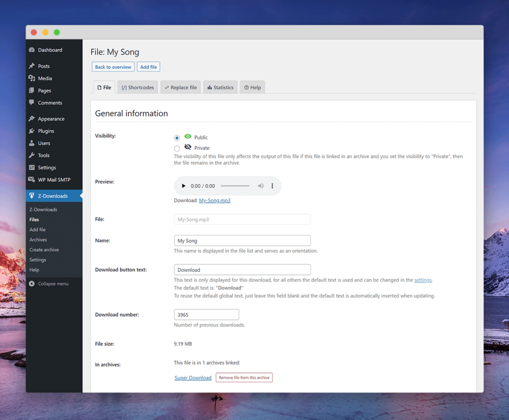Click the Back to overview button
Screen dimensions: 509x420
pyautogui.click(x=113, y=67)
